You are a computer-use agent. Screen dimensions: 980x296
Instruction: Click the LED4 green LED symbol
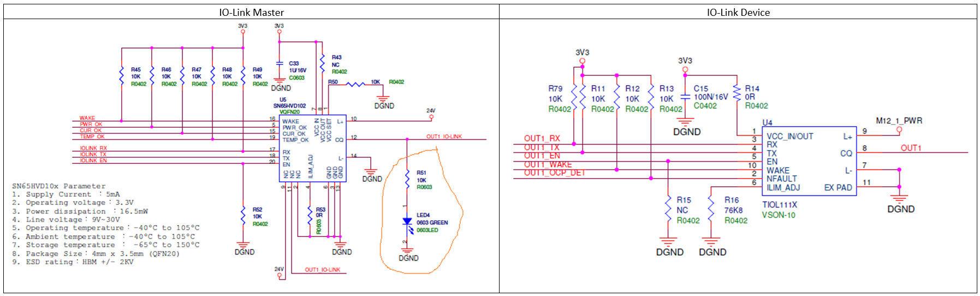(407, 221)
